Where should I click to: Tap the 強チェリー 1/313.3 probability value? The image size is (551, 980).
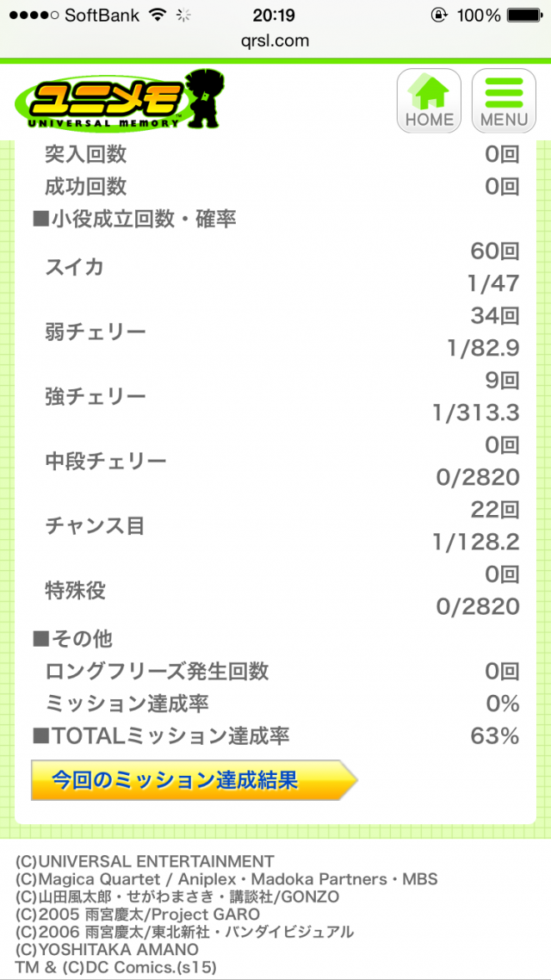(x=476, y=413)
